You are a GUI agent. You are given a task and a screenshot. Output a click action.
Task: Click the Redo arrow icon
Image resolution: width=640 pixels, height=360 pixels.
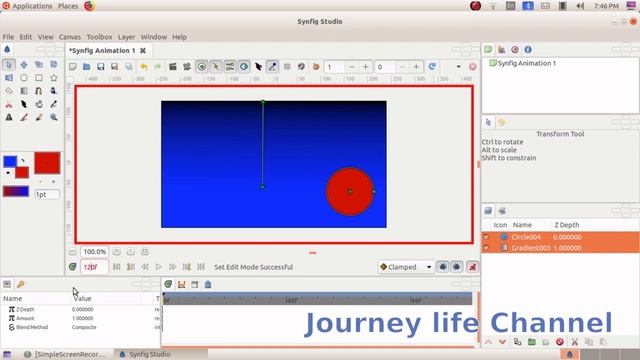pyautogui.click(x=158, y=67)
